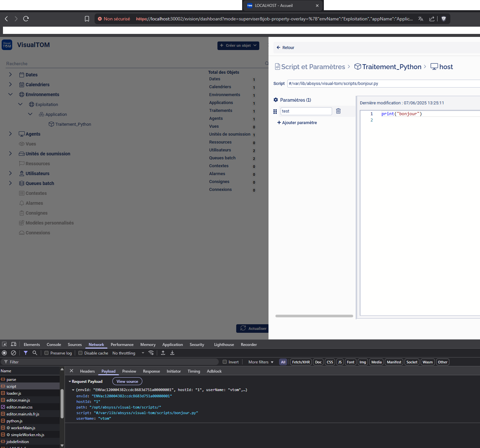This screenshot has width=480, height=448.
Task: Click the Actualiser button
Action: [x=253, y=329]
